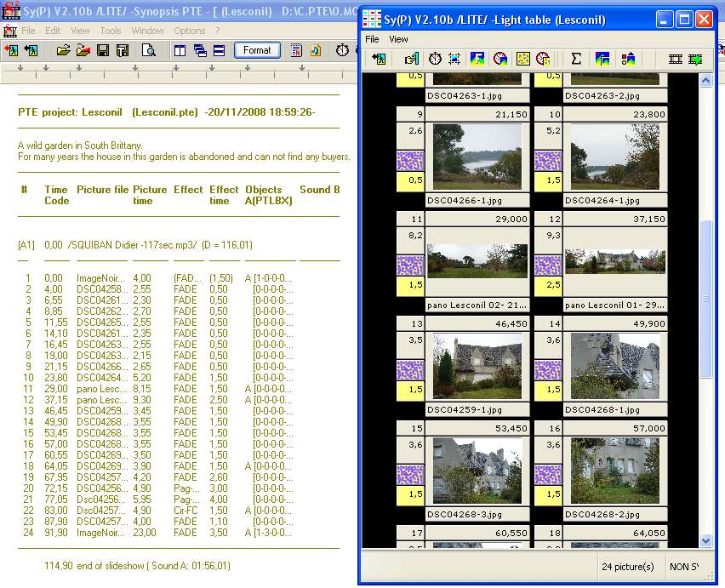Select the DSC04268-3.jpg thumbnail

click(x=477, y=471)
